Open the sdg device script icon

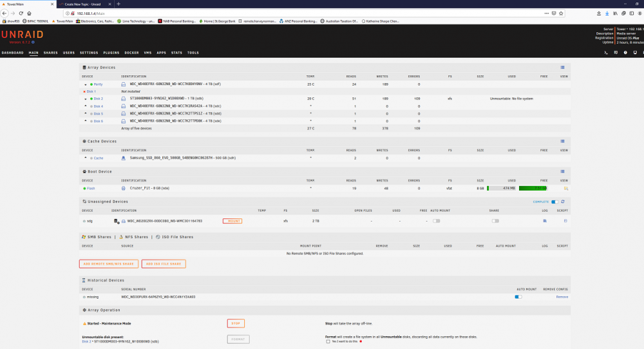565,221
